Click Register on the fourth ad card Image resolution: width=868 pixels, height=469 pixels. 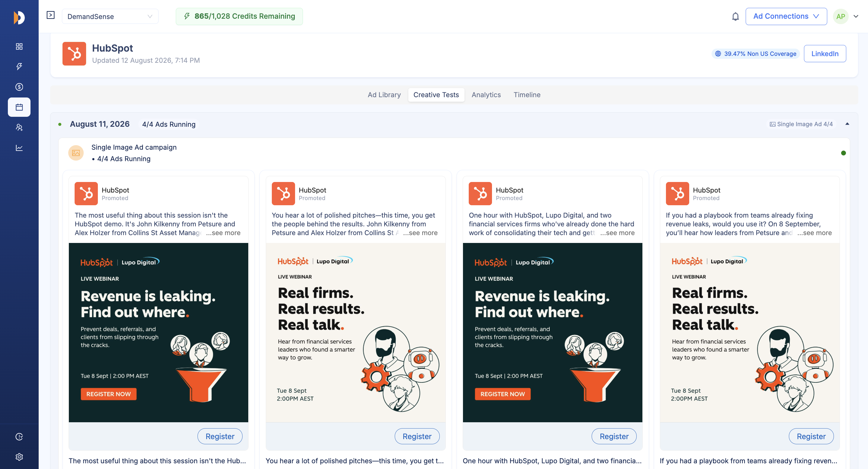(x=811, y=436)
